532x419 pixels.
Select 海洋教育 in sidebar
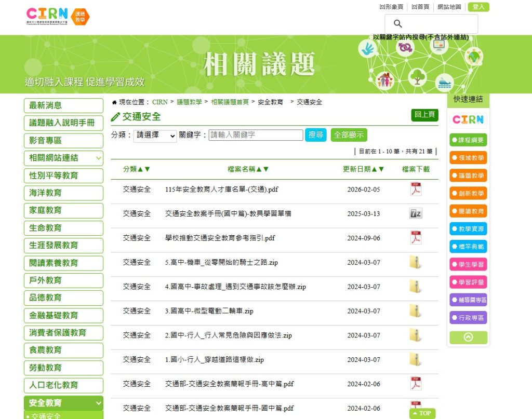[63, 193]
